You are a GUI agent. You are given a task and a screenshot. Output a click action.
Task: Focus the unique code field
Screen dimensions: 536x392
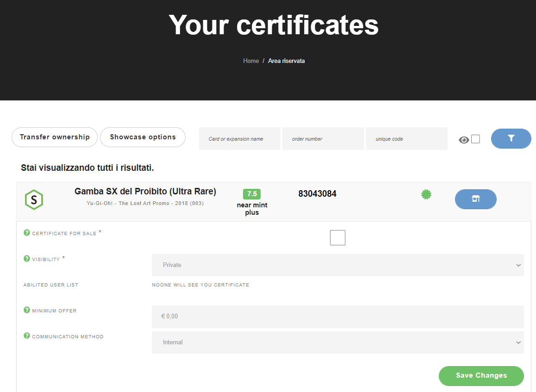click(407, 139)
